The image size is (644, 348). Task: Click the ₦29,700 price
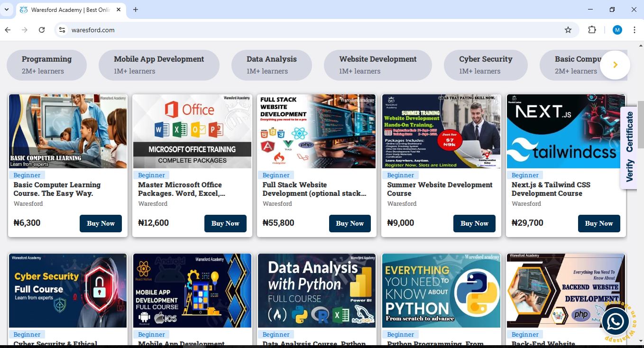click(527, 223)
